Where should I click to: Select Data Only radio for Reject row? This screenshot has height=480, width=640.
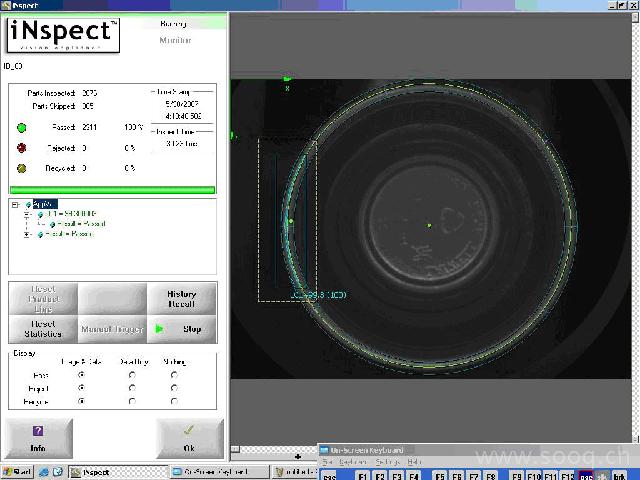click(x=132, y=388)
